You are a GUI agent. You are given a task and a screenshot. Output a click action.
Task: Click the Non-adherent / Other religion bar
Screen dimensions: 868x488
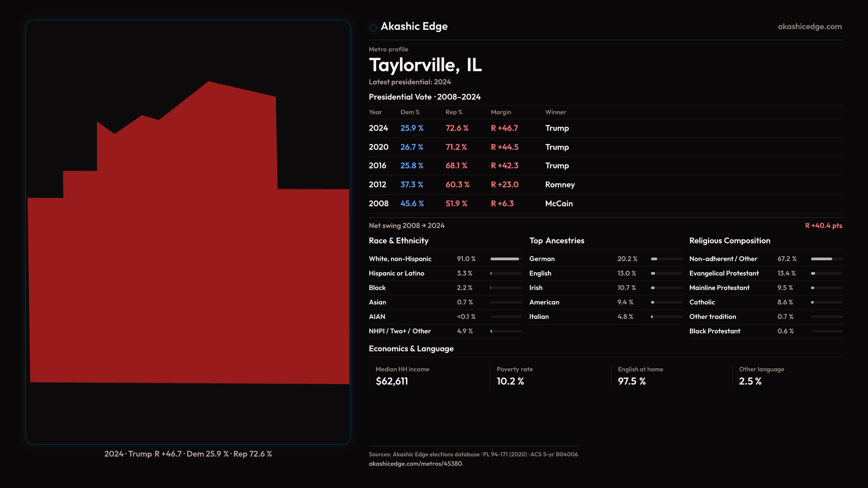[826, 259]
